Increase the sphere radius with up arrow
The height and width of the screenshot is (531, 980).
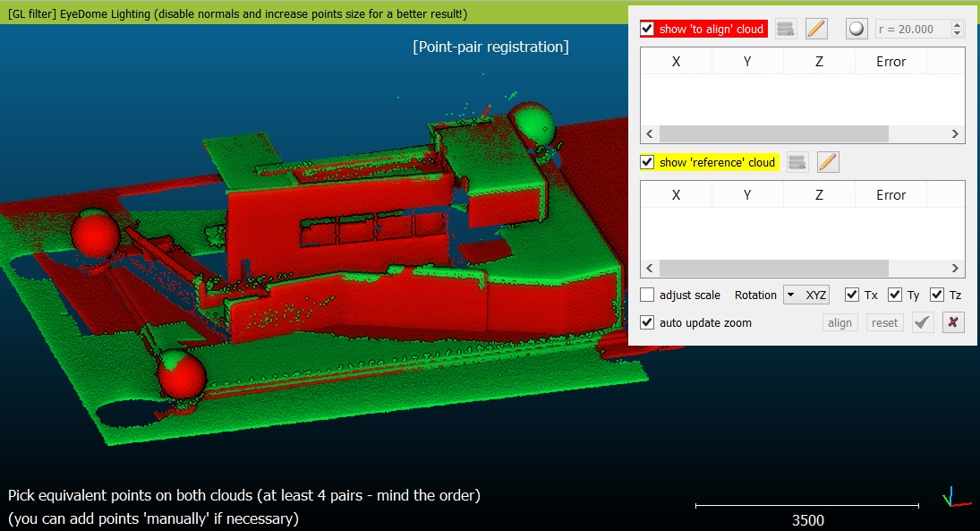957,24
